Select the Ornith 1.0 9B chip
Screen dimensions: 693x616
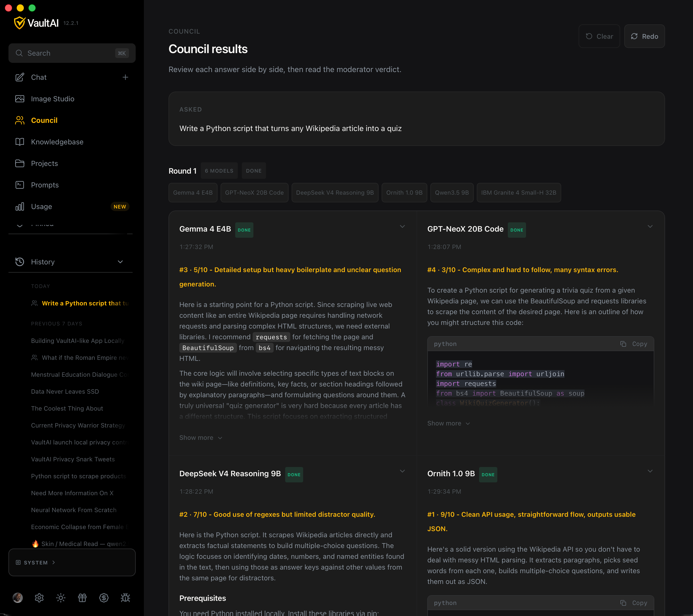404,193
